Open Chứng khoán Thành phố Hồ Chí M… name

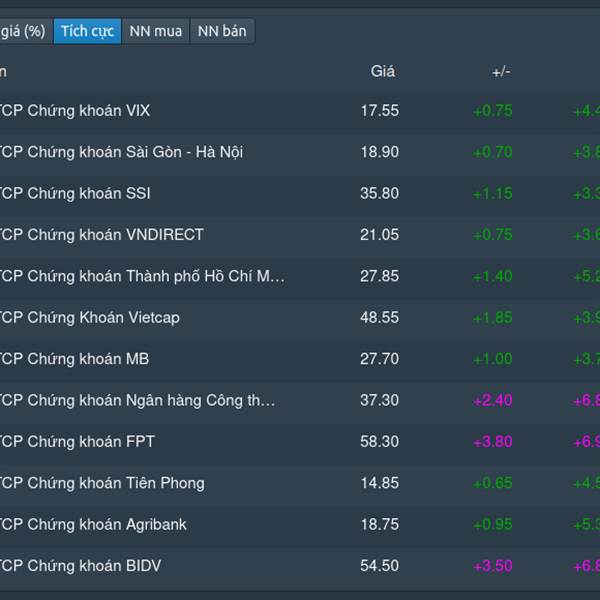pyautogui.click(x=156, y=276)
